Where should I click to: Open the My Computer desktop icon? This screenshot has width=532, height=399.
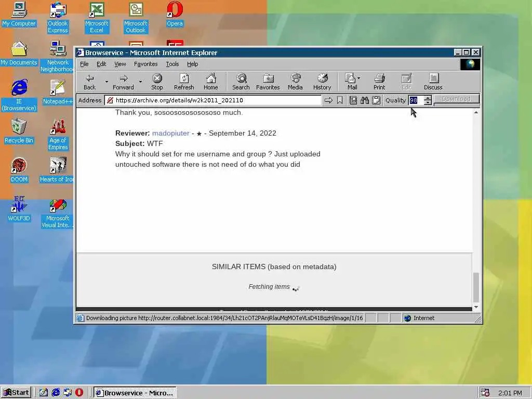19,14
